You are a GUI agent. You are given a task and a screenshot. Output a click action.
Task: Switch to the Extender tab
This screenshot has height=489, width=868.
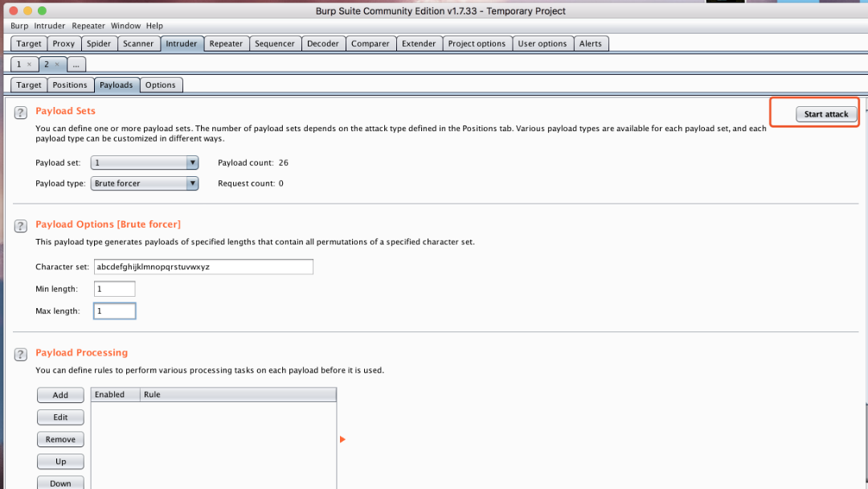(419, 43)
